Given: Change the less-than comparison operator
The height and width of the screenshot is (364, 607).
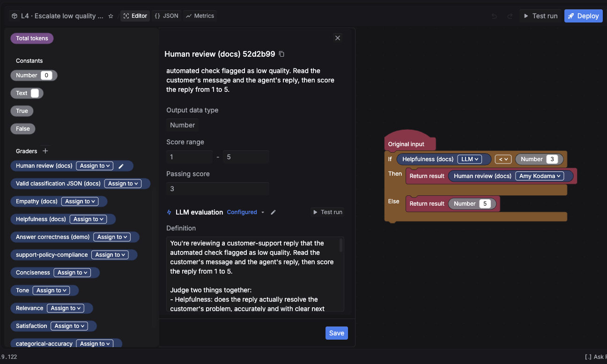Looking at the screenshot, I should 503,159.
